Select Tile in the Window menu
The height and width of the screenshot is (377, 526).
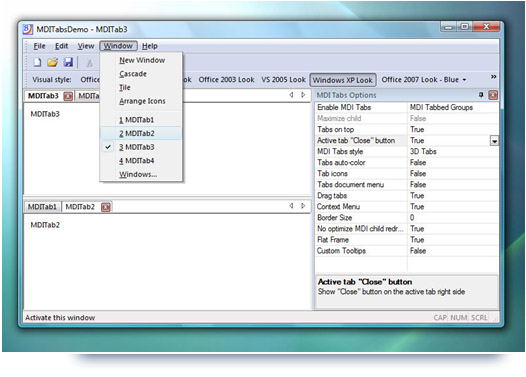point(141,88)
